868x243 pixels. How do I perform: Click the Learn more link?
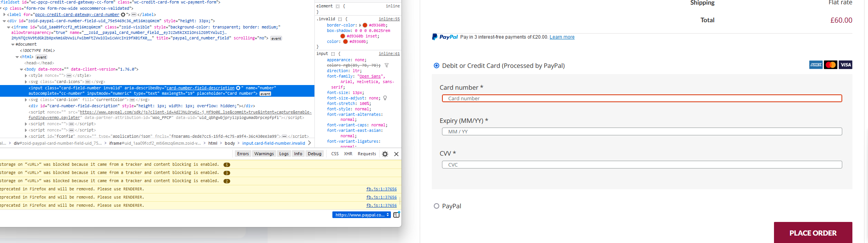(x=562, y=37)
